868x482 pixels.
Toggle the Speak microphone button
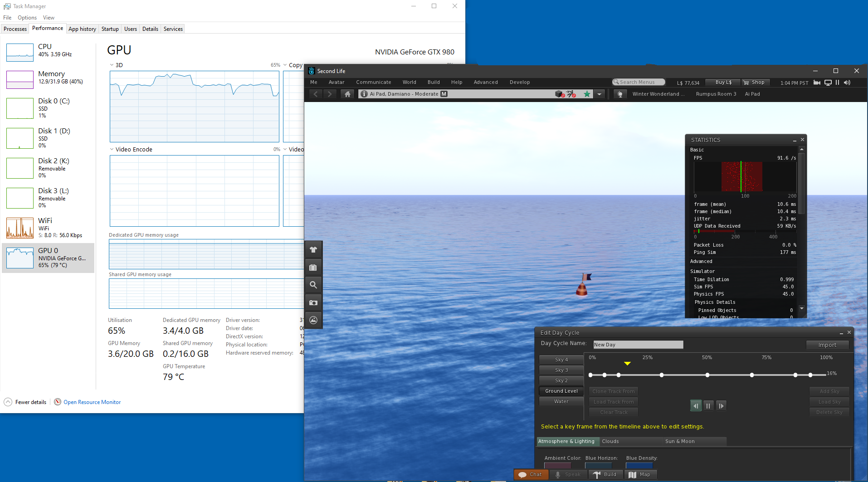pyautogui.click(x=568, y=474)
